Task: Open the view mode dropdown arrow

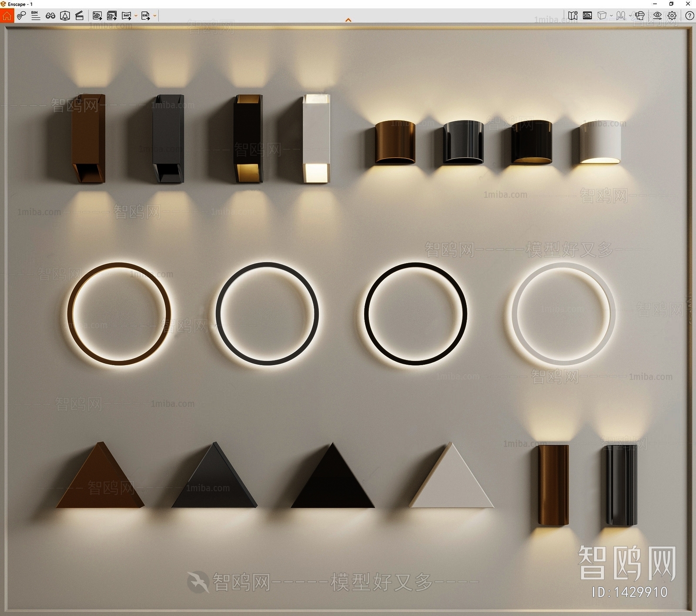Action: (611, 16)
